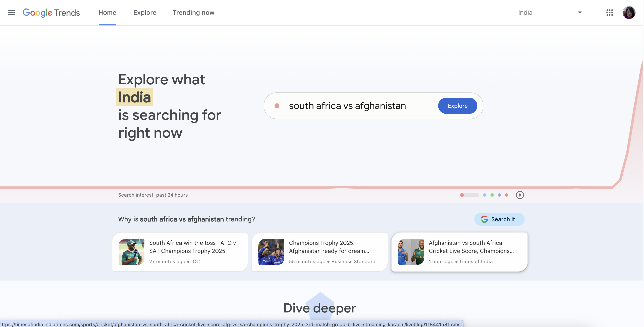This screenshot has height=327, width=644.
Task: Switch to the Trending now tab
Action: click(x=193, y=13)
